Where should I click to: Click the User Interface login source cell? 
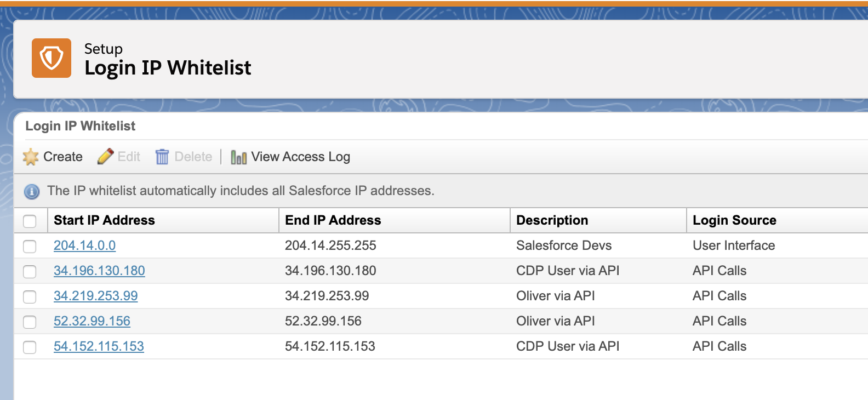[734, 245]
